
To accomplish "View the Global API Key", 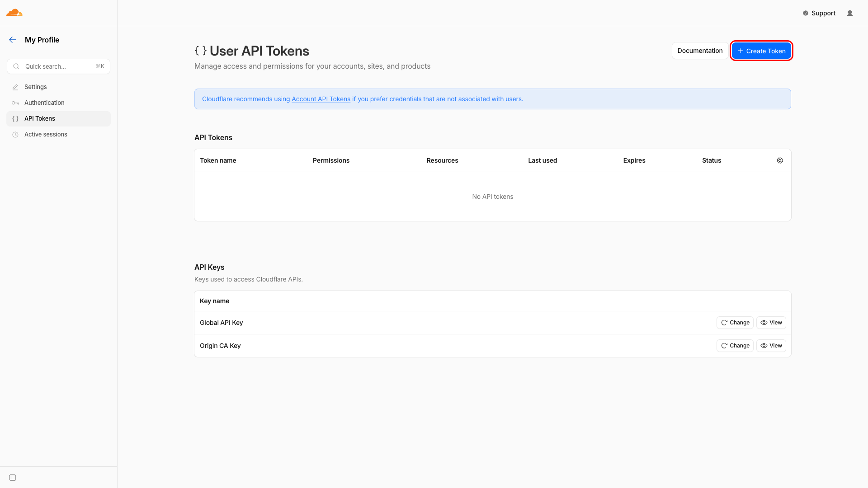I will [x=771, y=323].
